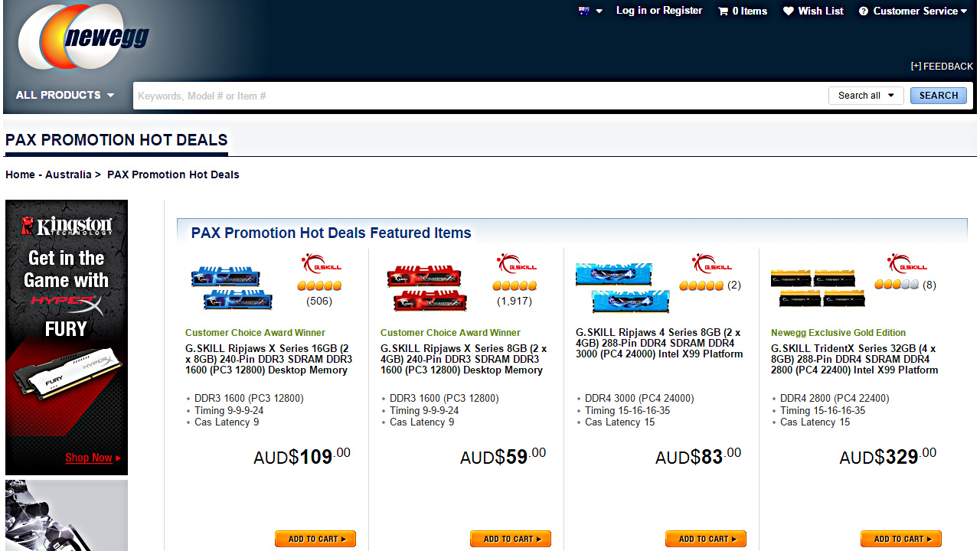
Task: Open G.SKILL Ripjaws X Series 16GB product title
Action: [x=269, y=359]
